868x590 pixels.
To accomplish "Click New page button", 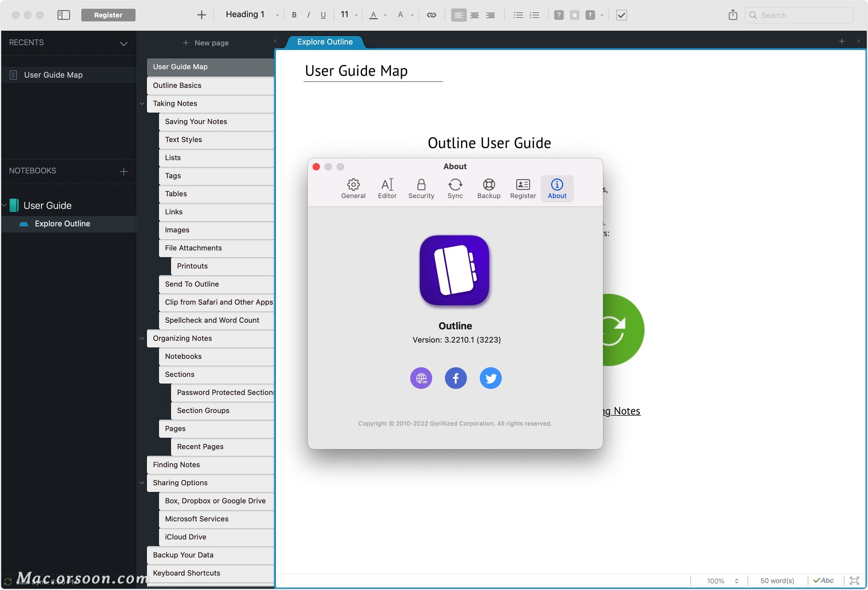I will point(206,43).
